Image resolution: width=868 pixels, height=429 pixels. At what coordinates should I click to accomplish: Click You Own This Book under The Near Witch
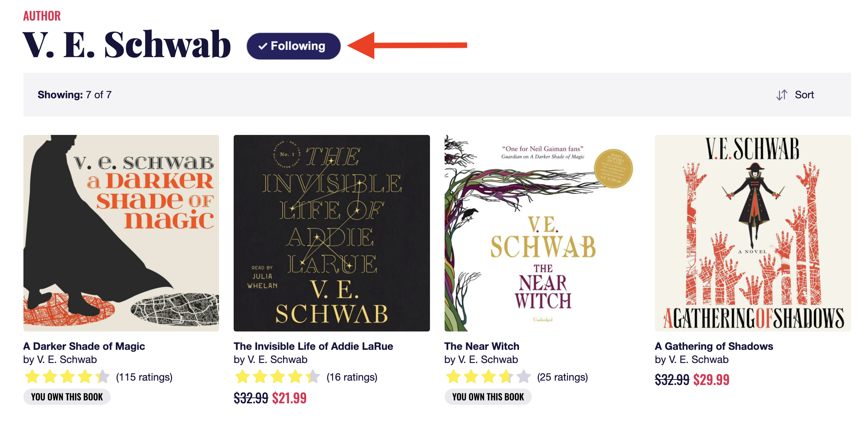(488, 397)
